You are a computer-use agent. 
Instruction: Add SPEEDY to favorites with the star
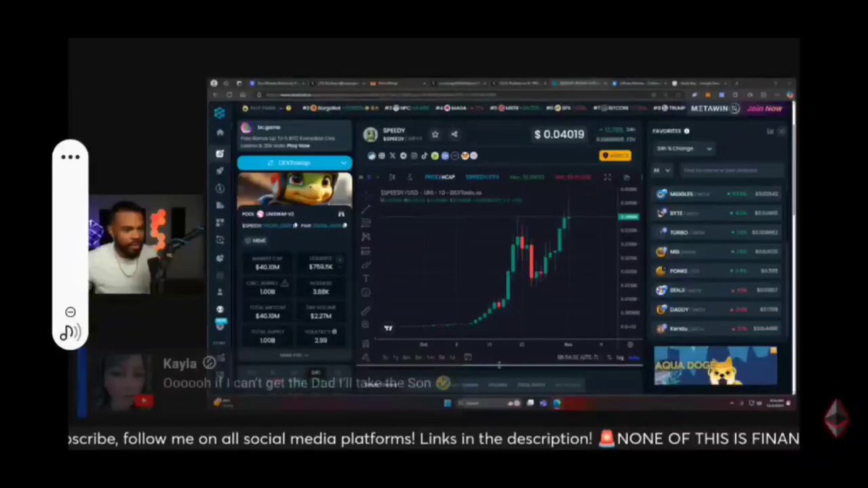(x=435, y=134)
